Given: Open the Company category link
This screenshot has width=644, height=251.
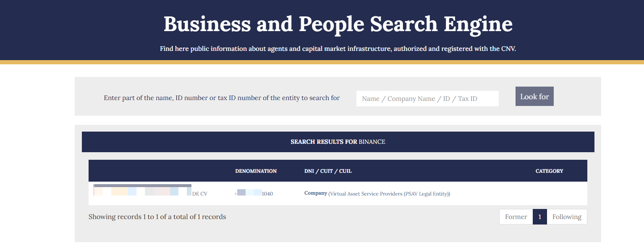Looking at the screenshot, I should click(315, 193).
